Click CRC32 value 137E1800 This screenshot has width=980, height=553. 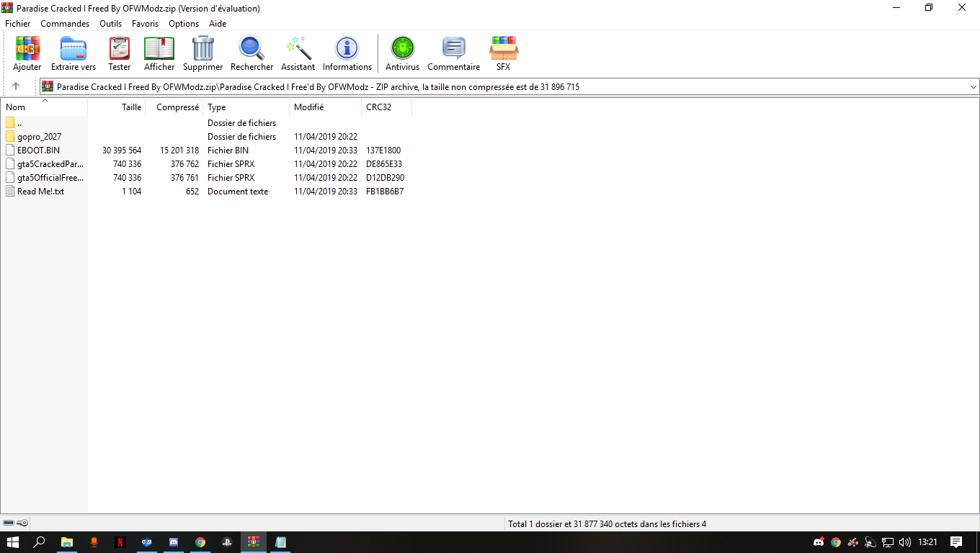click(x=383, y=150)
